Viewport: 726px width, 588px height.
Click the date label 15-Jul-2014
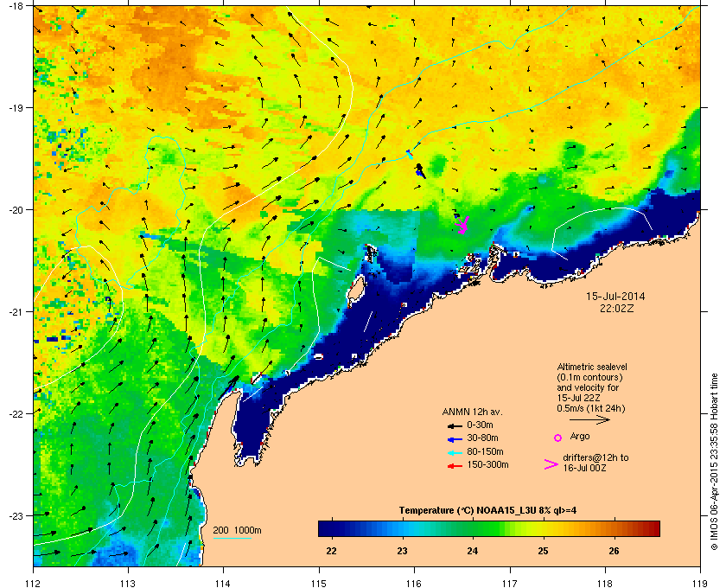[615, 296]
